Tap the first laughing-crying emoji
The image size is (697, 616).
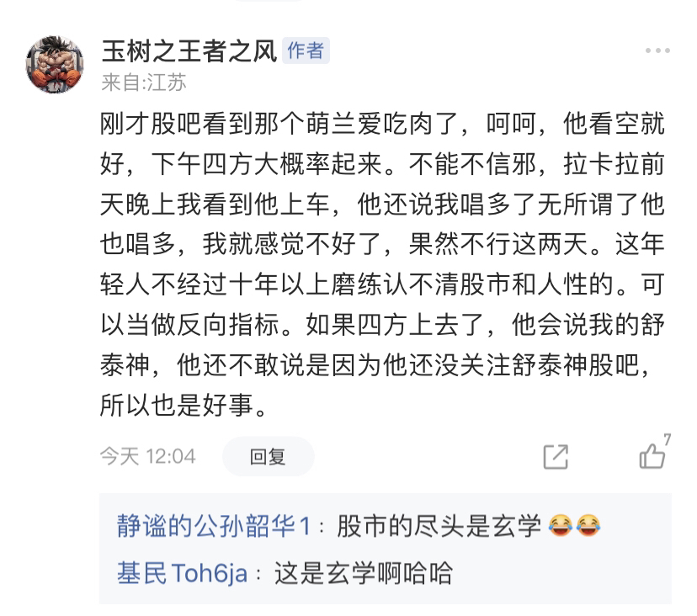[560, 526]
